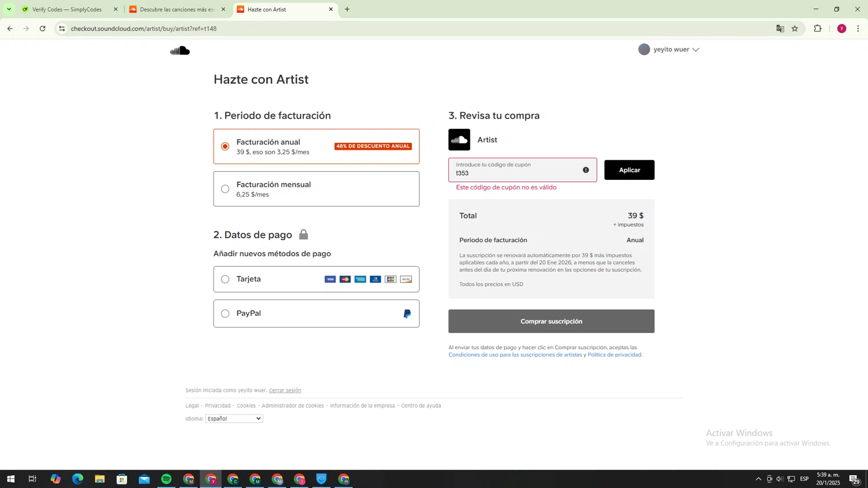Click the Aplicar coupon button
Screen dimensions: 868x488
coord(629,170)
